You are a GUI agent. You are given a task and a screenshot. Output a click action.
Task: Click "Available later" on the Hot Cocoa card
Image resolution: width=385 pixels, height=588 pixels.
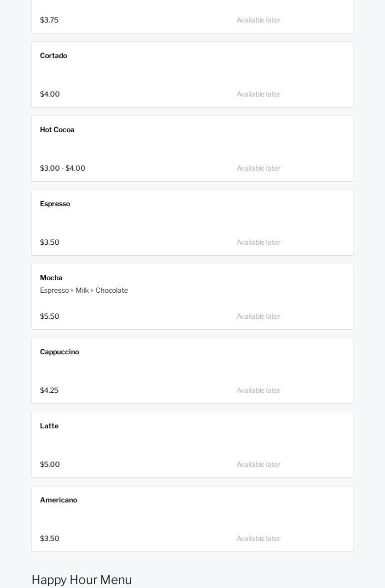pos(258,168)
